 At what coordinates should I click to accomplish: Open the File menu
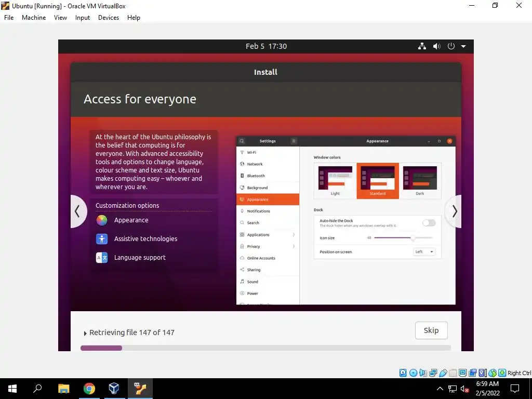point(9,18)
